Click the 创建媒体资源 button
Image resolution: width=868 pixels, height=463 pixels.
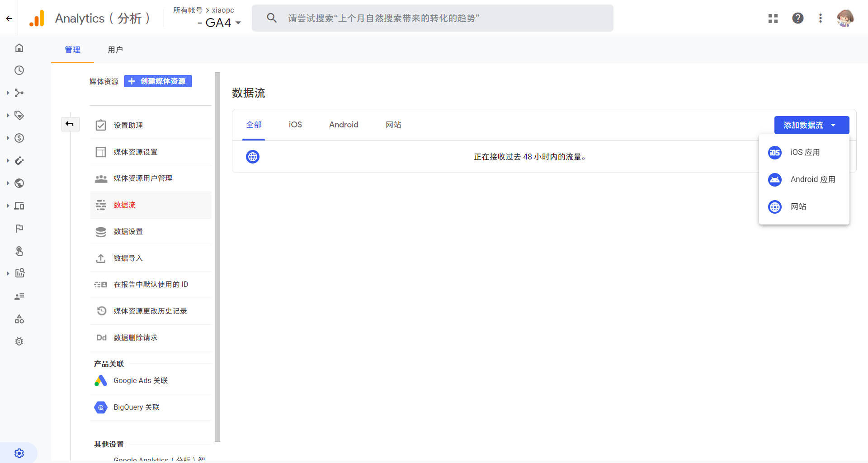[158, 81]
